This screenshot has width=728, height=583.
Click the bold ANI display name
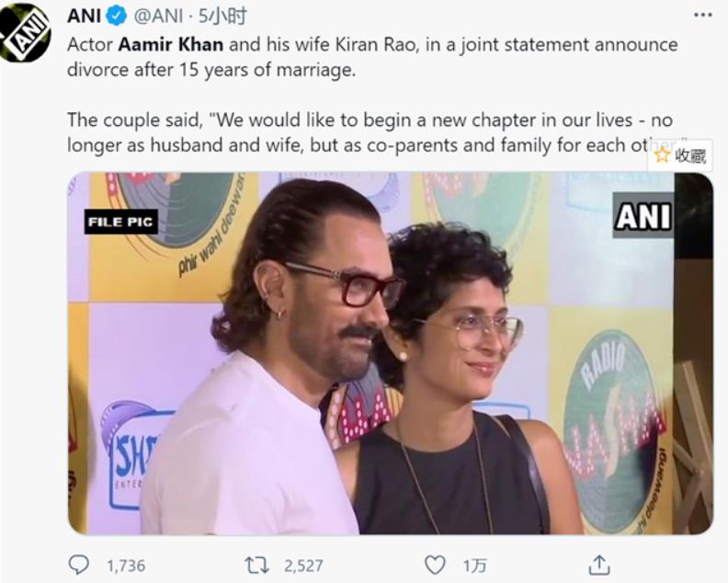pyautogui.click(x=85, y=16)
